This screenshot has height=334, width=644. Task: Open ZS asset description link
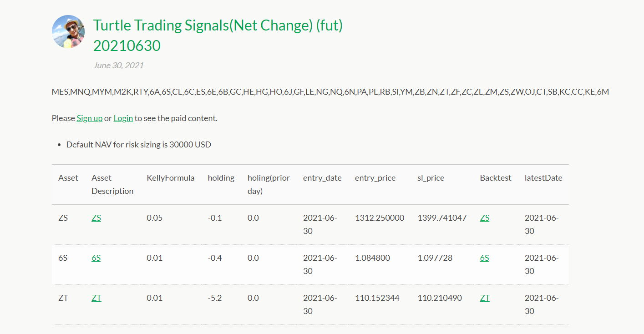click(x=96, y=218)
